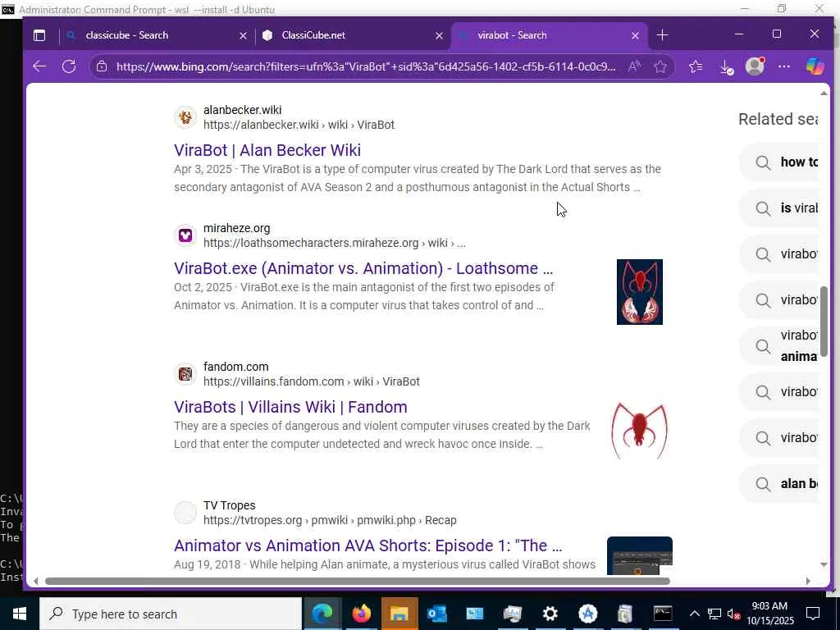Image resolution: width=840 pixels, height=630 pixels.
Task: Click the scroll-down arrow of the page
Action: click(x=824, y=564)
